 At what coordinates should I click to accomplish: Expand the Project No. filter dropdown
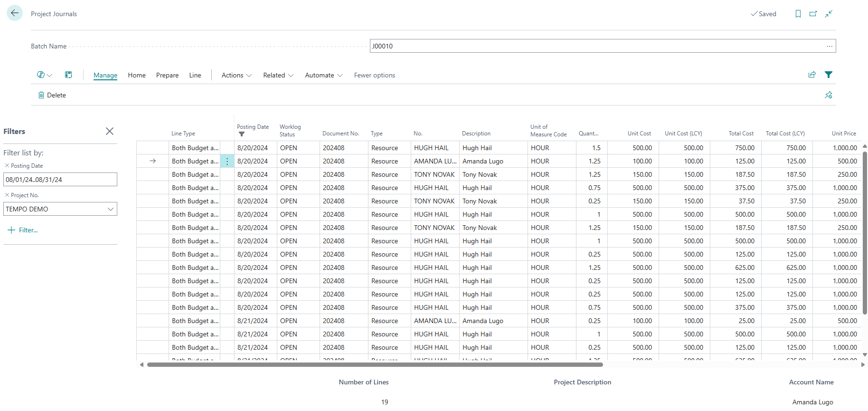pos(111,209)
